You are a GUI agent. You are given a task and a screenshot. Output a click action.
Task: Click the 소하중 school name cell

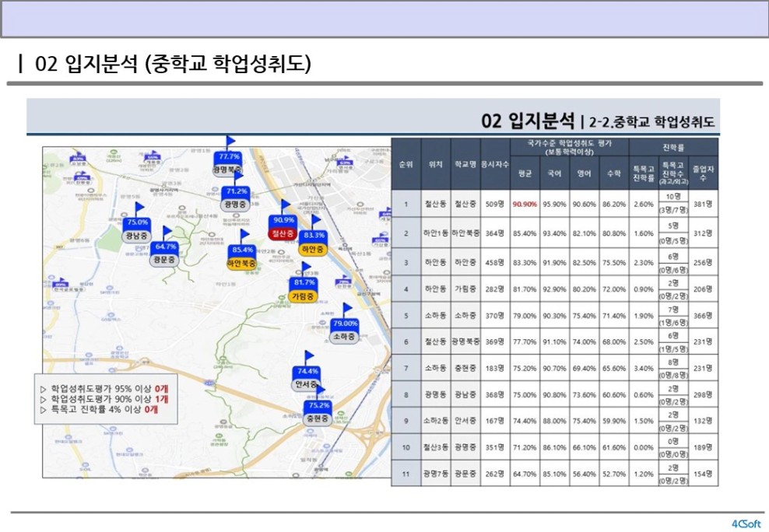click(x=465, y=316)
